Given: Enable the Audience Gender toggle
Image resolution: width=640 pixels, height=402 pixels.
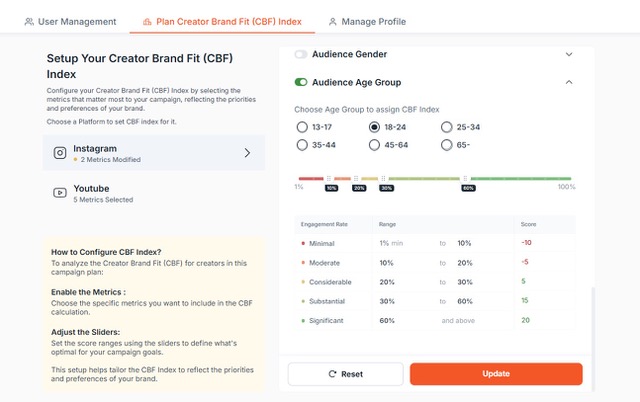Looking at the screenshot, I should coord(301,54).
